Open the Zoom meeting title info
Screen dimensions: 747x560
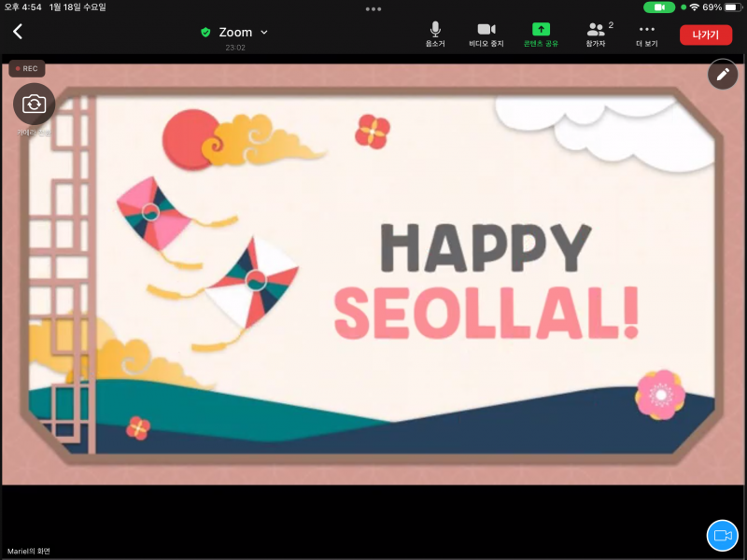[x=235, y=32]
